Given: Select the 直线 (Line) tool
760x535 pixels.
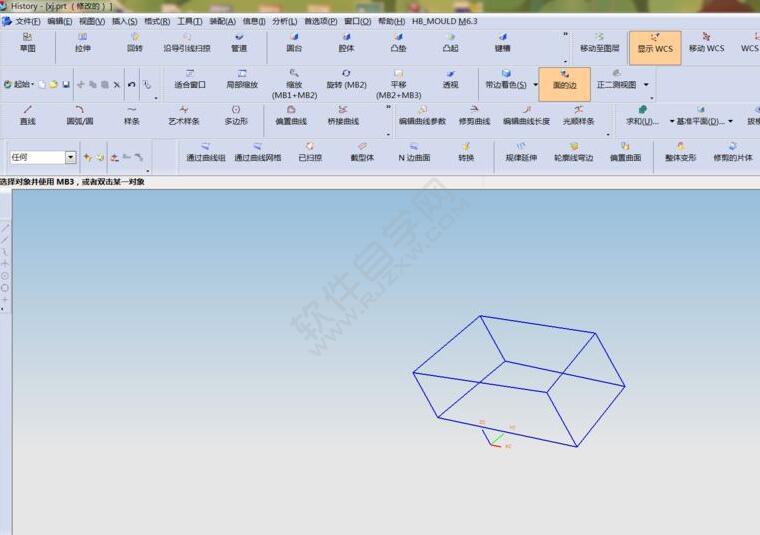Looking at the screenshot, I should pos(28,116).
